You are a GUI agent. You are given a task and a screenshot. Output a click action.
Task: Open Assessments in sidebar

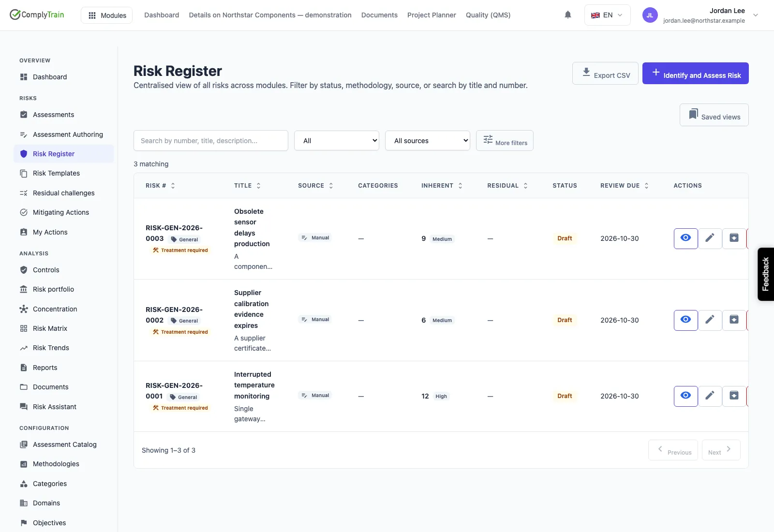64,115
